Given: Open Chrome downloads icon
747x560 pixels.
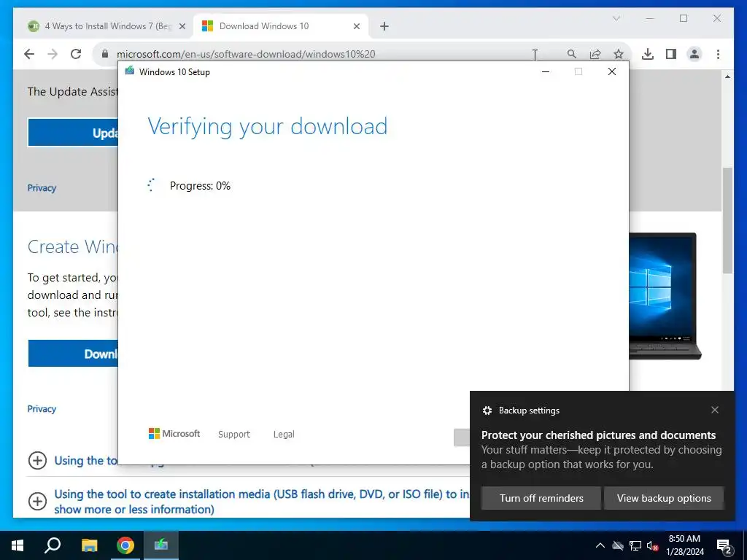Looking at the screenshot, I should pos(648,54).
